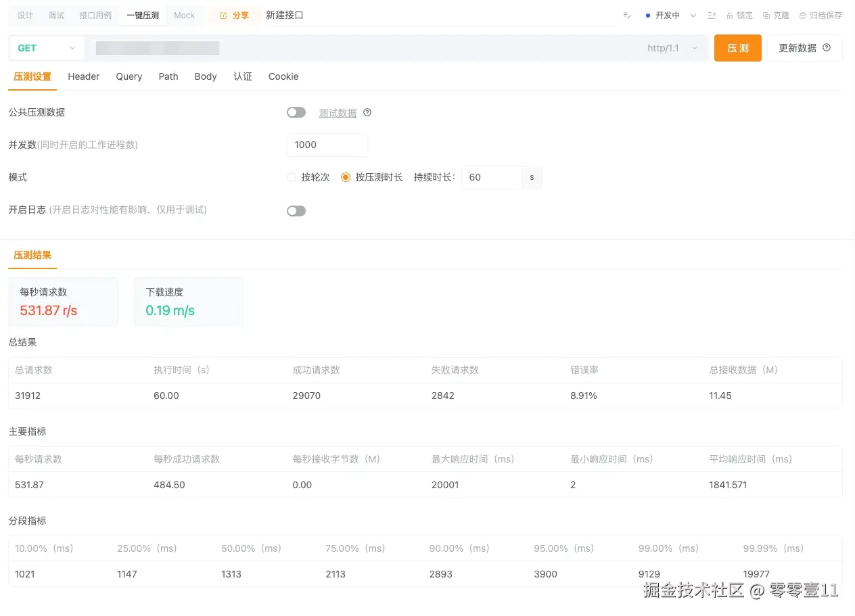The width and height of the screenshot is (855, 616).
Task: Click the 新建接口 title text
Action: pos(285,15)
